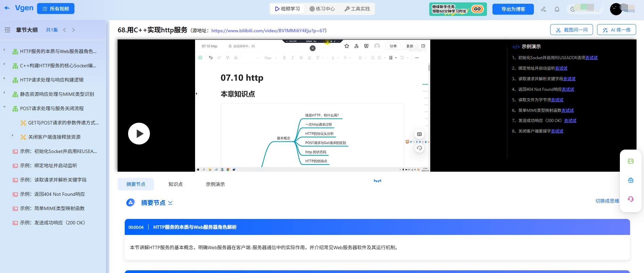Click the user avatar

tap(616, 9)
